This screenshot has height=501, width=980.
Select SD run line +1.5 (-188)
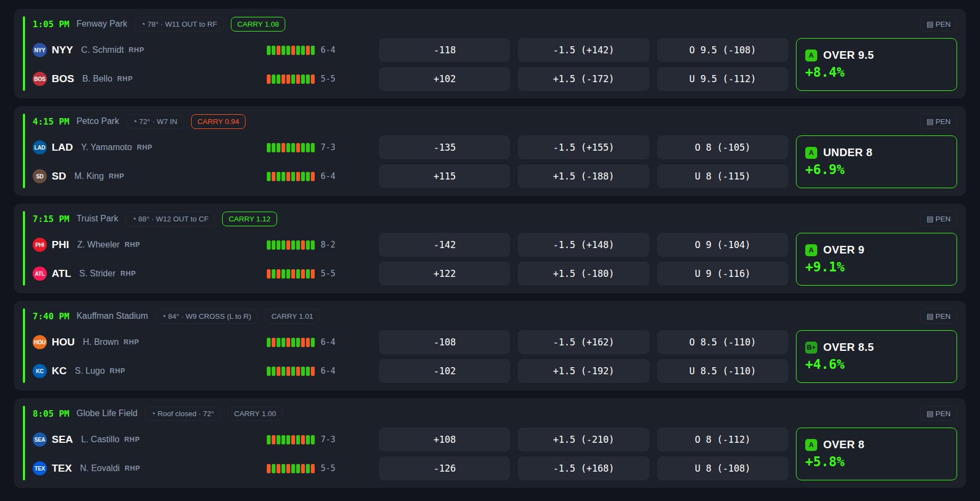click(583, 176)
